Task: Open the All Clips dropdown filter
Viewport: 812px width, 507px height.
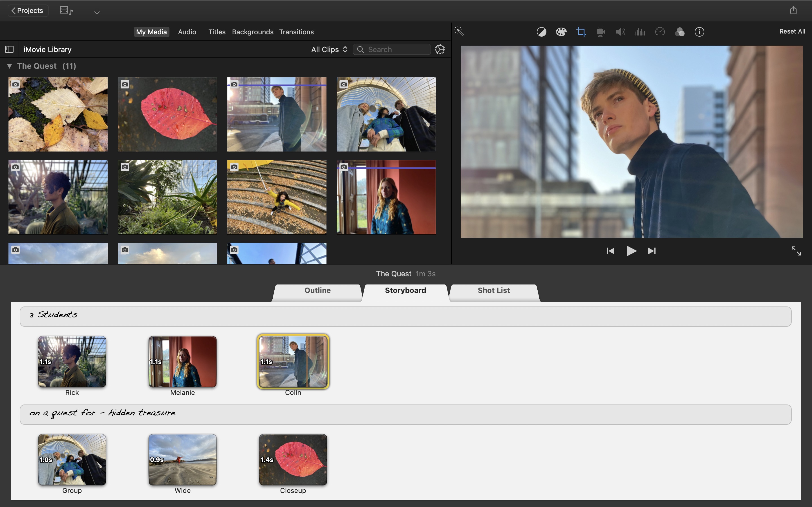Action: [x=328, y=49]
